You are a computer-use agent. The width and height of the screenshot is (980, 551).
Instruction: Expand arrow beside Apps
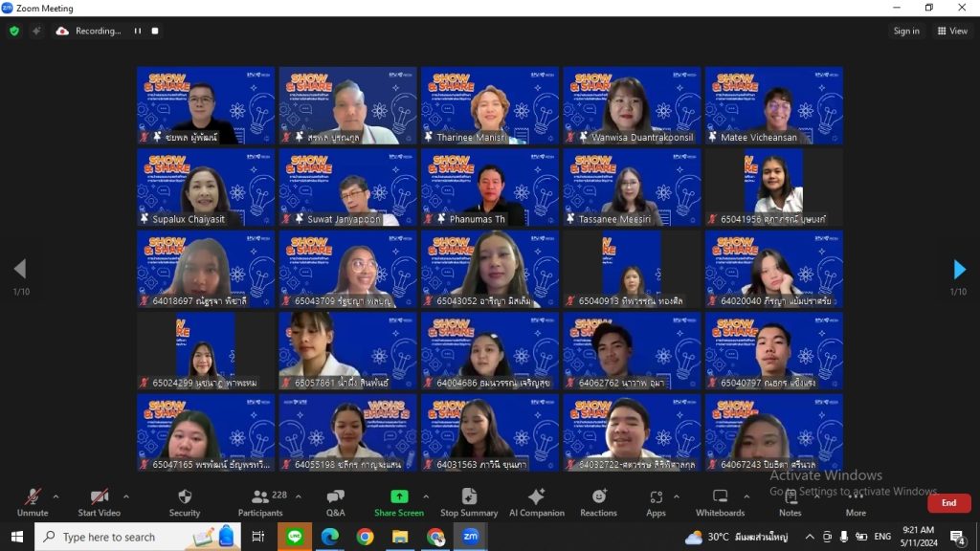point(677,496)
